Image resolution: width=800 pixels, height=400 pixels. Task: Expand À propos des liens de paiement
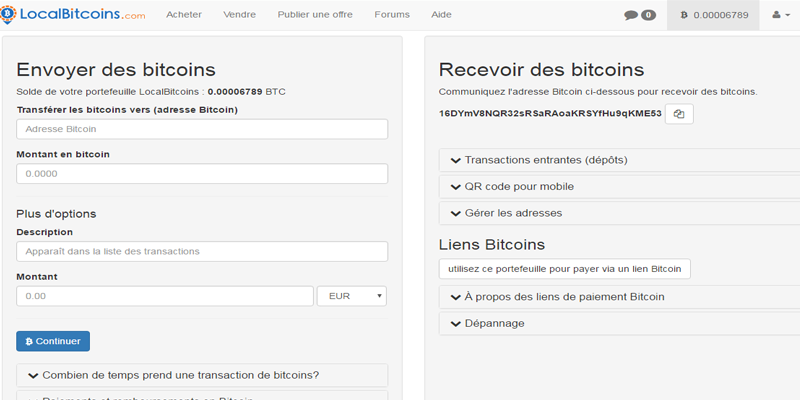coord(619,297)
